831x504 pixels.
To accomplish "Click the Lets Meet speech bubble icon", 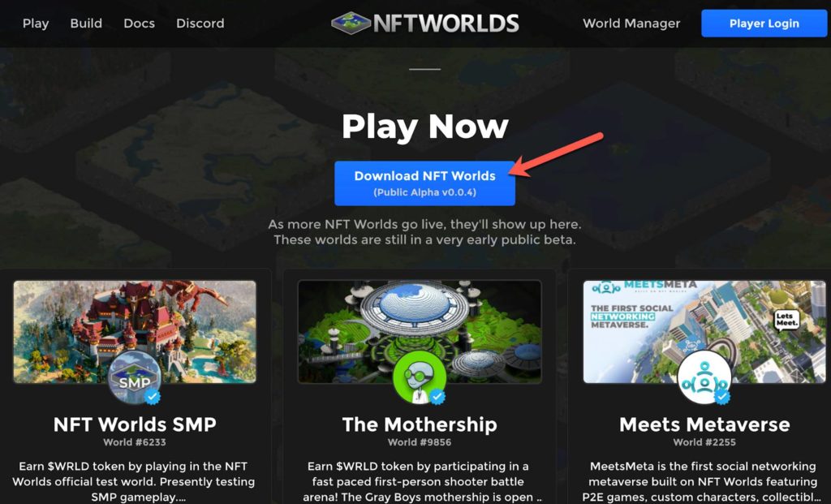I will point(786,320).
